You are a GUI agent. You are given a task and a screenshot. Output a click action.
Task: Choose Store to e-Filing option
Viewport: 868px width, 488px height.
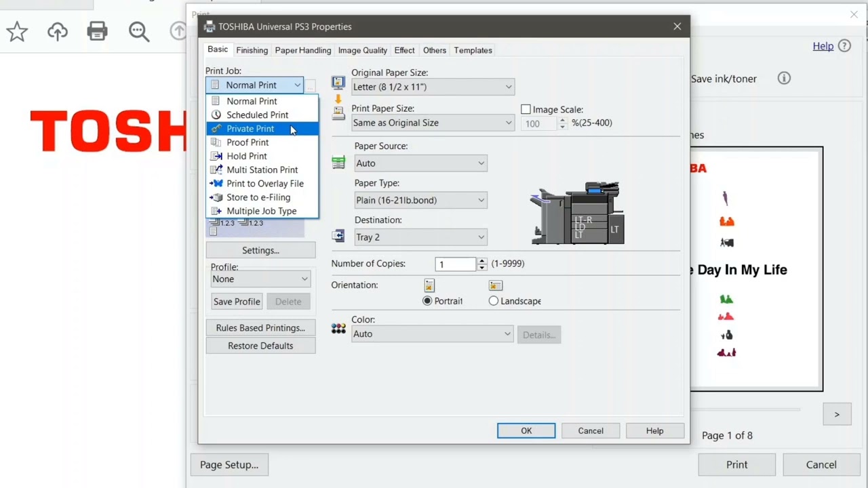(262, 197)
